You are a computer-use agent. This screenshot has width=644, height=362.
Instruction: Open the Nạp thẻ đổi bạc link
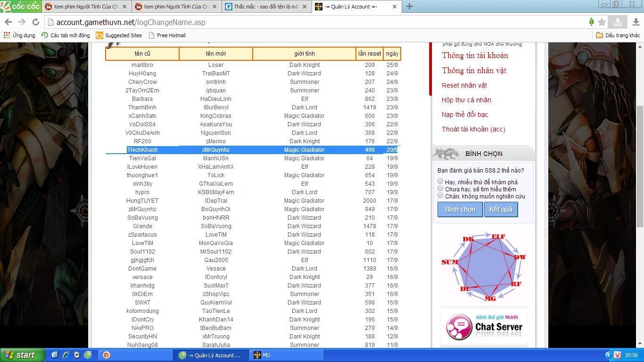465,115
